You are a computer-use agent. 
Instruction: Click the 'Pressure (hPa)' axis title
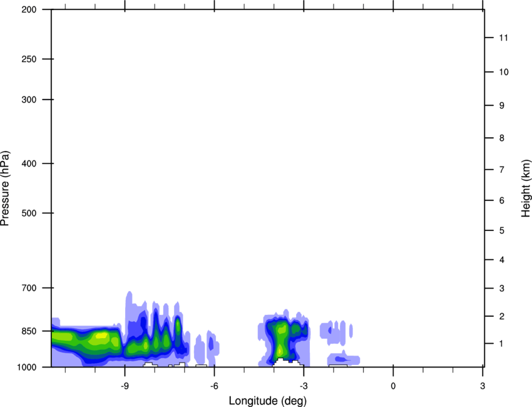click(x=5, y=188)
